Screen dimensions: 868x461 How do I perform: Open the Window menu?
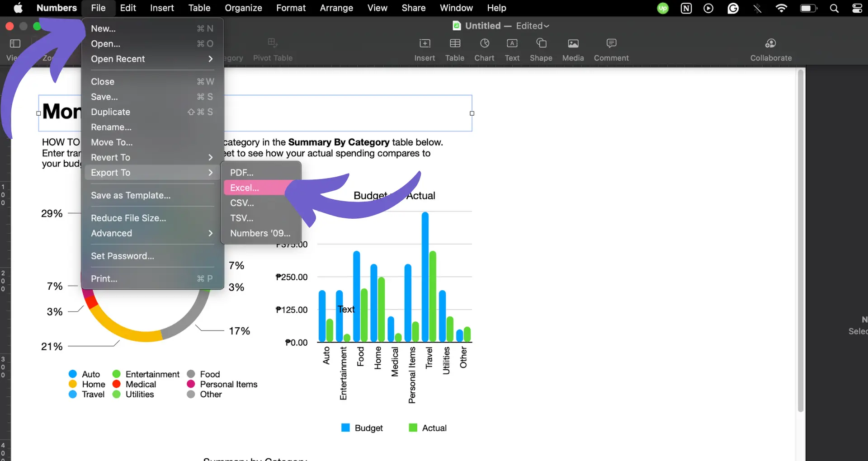pos(456,8)
